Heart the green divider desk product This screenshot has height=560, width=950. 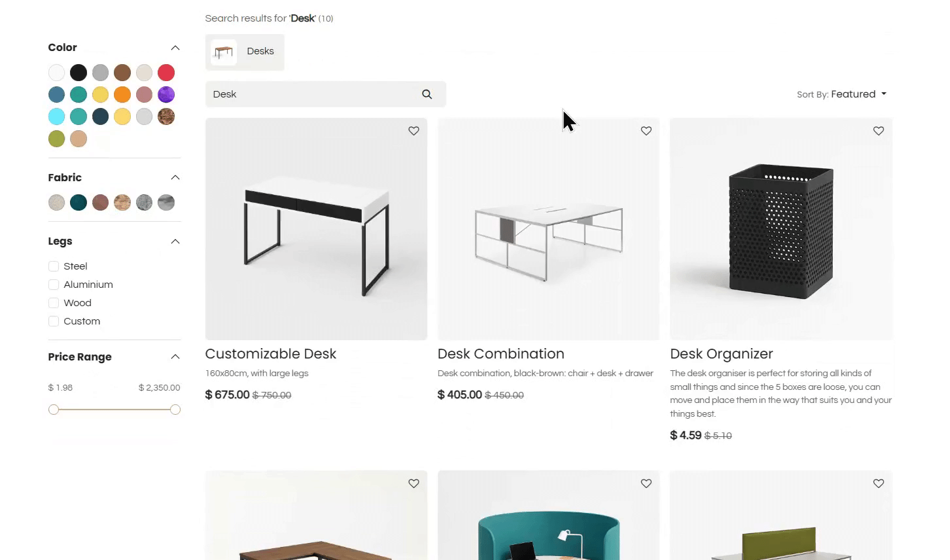pos(878,483)
